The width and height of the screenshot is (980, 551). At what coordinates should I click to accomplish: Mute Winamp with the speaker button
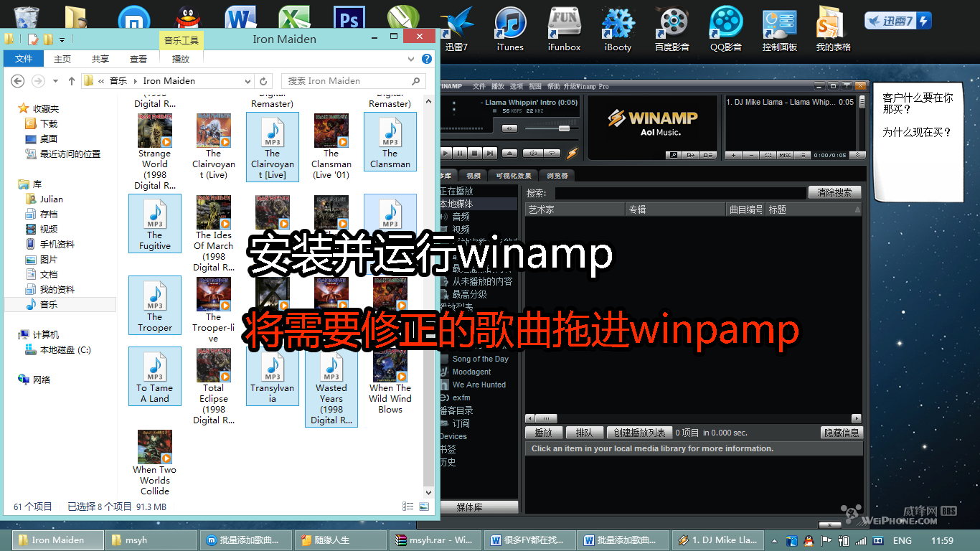[x=509, y=128]
